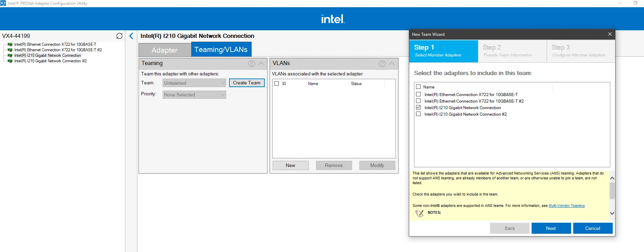Open the Priority dropdown showing None Selected

pos(194,95)
